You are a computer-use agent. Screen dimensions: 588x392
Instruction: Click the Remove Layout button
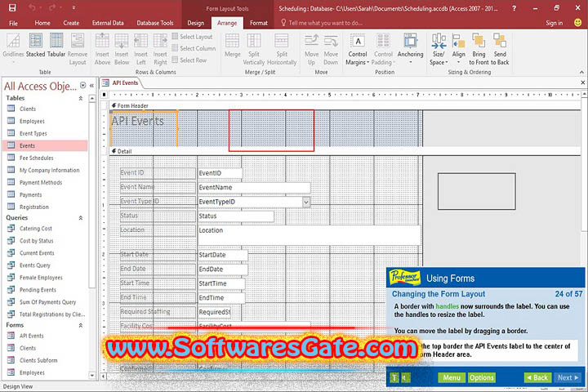[x=78, y=49]
